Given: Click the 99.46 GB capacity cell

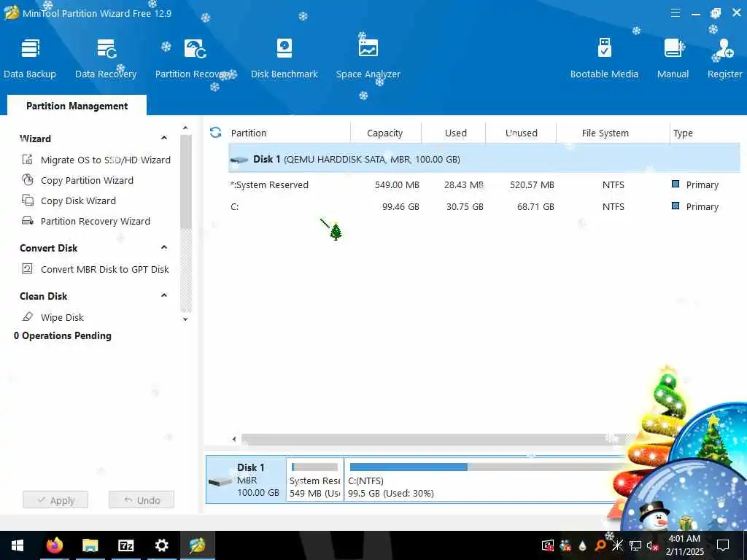Looking at the screenshot, I should click(400, 206).
